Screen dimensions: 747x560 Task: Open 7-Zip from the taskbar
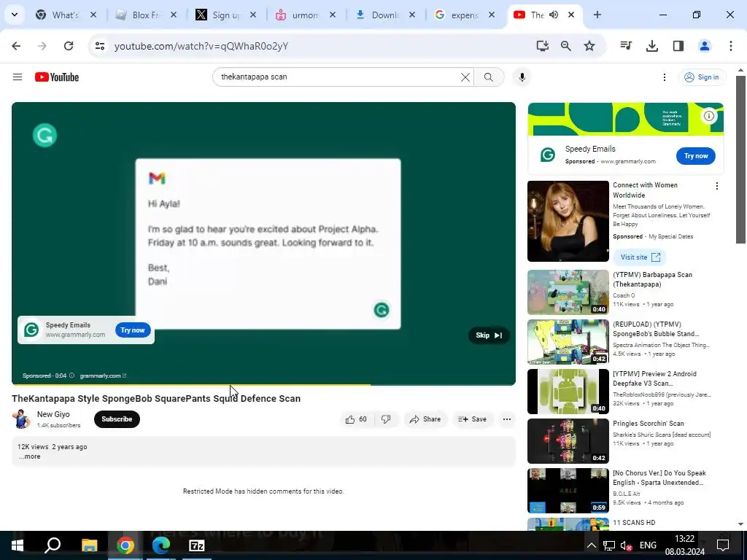tap(197, 545)
